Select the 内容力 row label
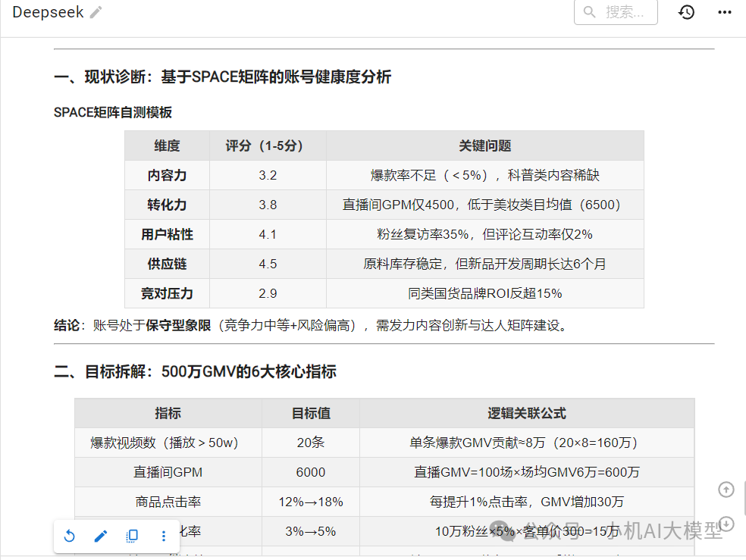 pos(167,175)
